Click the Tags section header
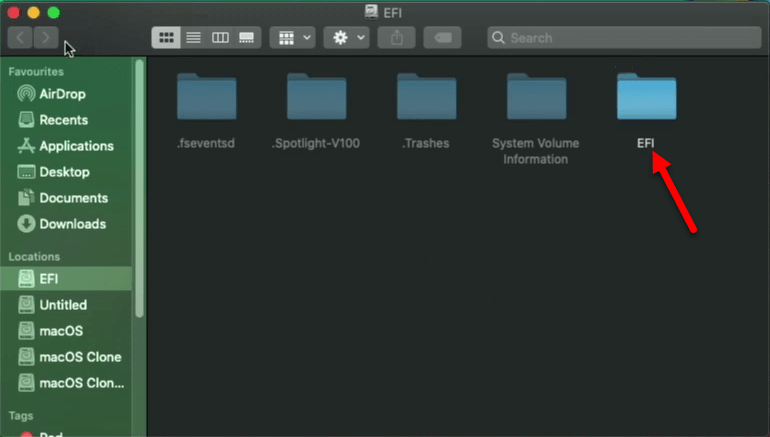 [x=21, y=416]
